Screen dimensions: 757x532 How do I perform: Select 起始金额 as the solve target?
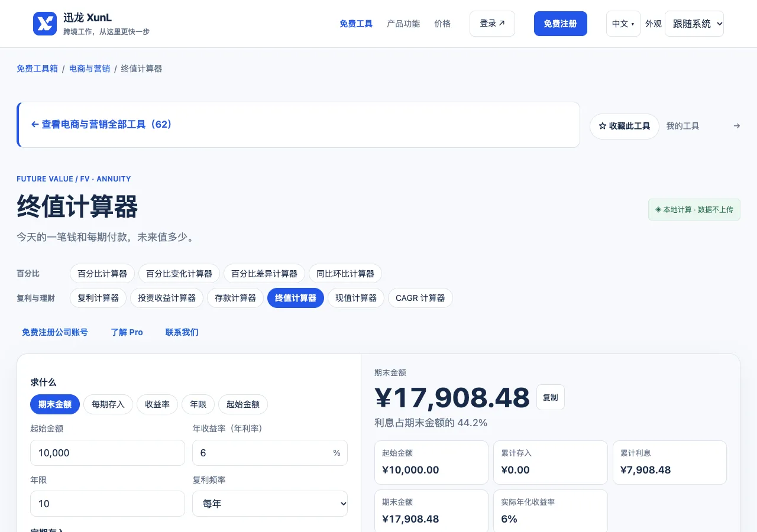[243, 404]
